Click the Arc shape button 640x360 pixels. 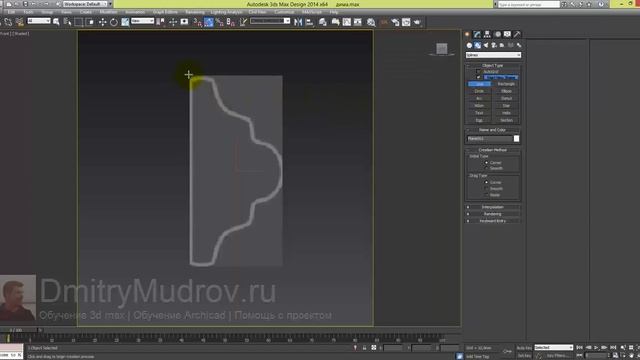tap(479, 98)
